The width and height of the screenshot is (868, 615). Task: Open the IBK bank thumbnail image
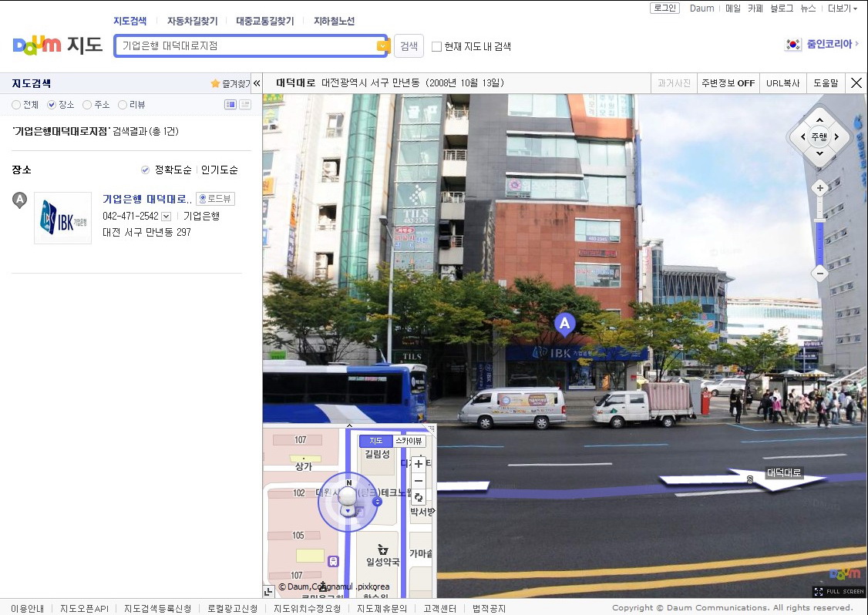pyautogui.click(x=62, y=218)
